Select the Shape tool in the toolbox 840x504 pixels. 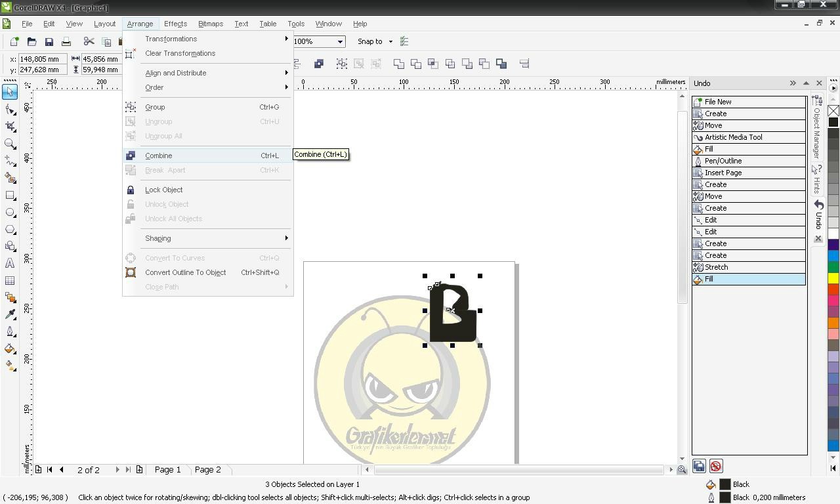click(10, 109)
